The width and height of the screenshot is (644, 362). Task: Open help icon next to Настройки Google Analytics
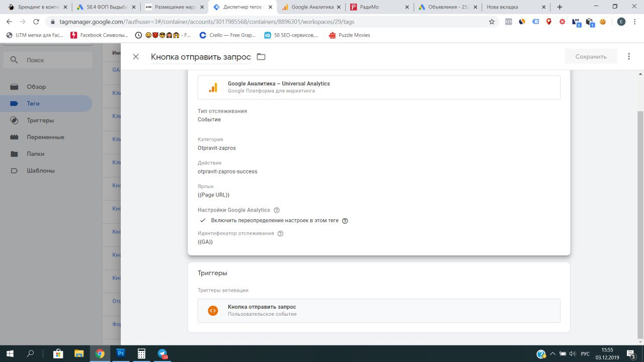(x=276, y=210)
